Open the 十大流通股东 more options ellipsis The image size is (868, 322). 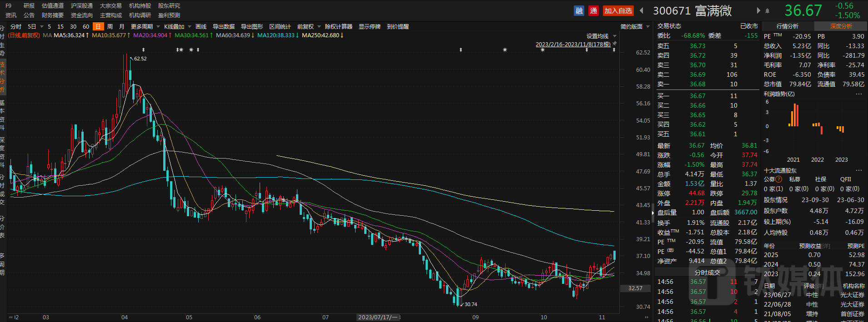click(859, 170)
